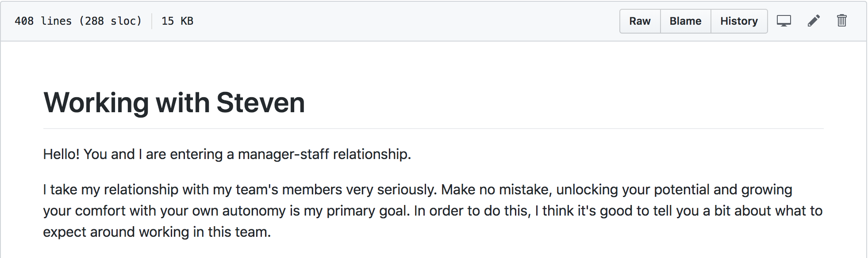Image resolution: width=868 pixels, height=258 pixels.
Task: Open file in GitHub Desktop icon
Action: [784, 21]
